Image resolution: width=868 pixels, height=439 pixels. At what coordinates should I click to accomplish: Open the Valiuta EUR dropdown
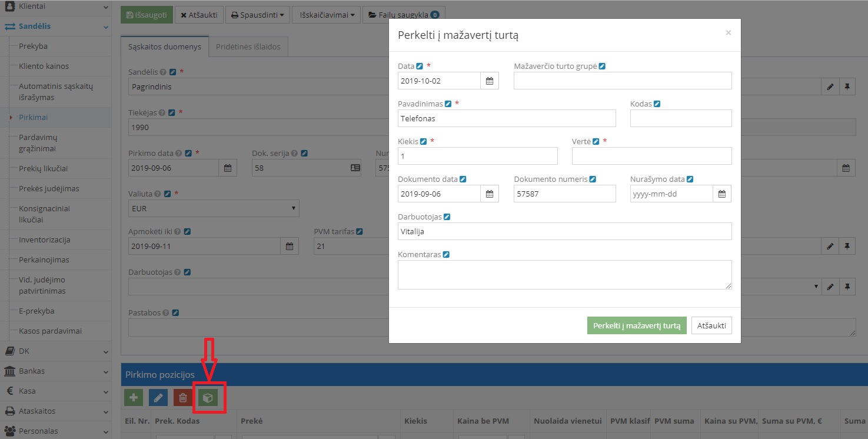214,208
